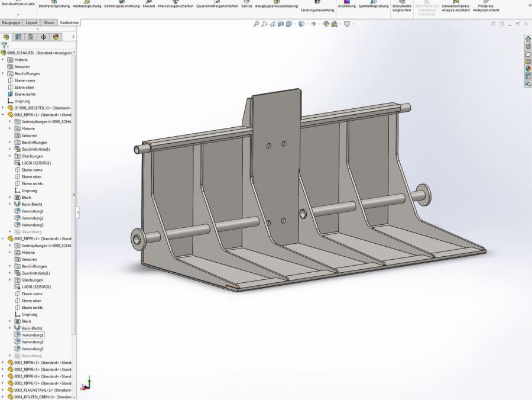Image resolution: width=532 pixels, height=400 pixels.
Task: Collapse 0002_RIPPE<2> component
Action: (x=3, y=238)
